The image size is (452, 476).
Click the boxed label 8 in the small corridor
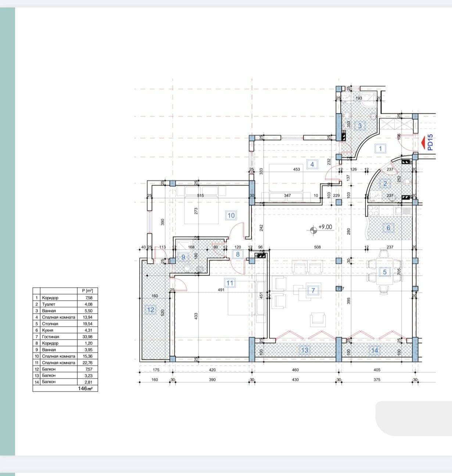click(x=238, y=254)
